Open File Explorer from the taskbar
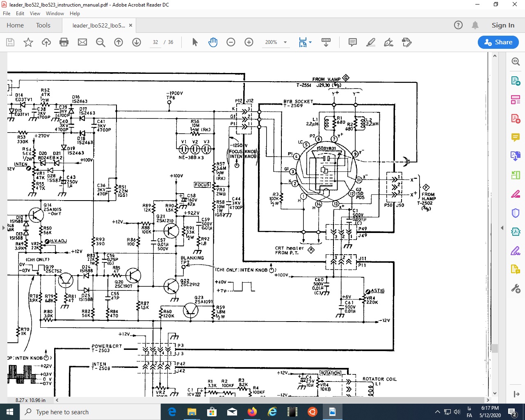The image size is (525, 420). click(x=192, y=412)
